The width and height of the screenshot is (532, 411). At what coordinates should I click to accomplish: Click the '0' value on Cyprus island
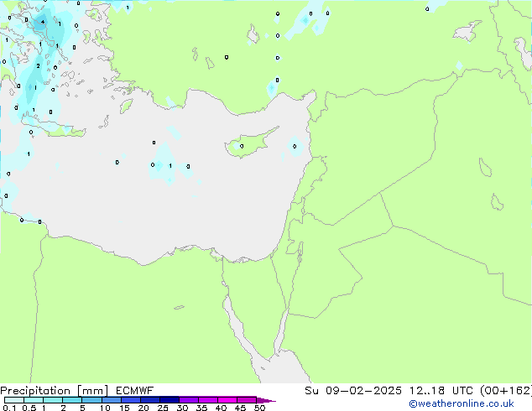coord(242,146)
